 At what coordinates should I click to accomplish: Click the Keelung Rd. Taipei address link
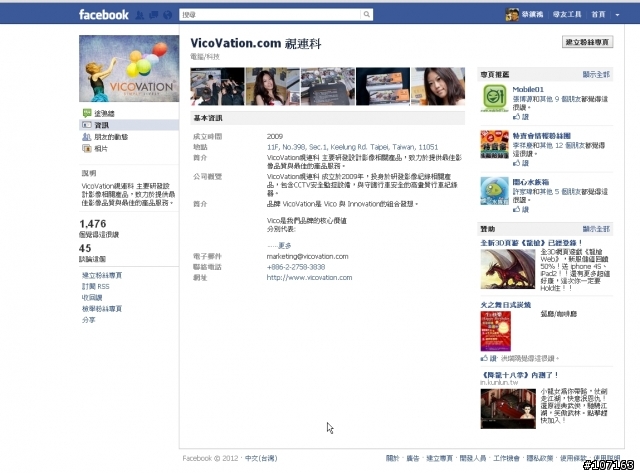coord(352,147)
